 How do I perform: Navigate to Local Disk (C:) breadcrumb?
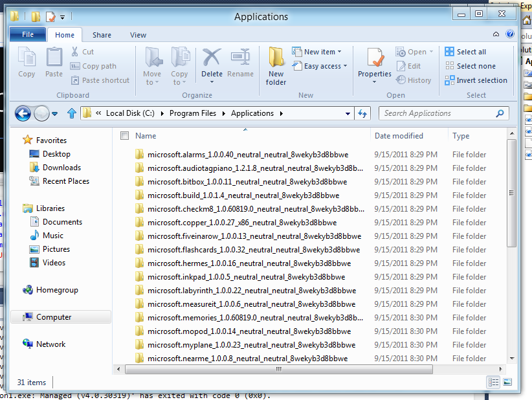pyautogui.click(x=130, y=113)
